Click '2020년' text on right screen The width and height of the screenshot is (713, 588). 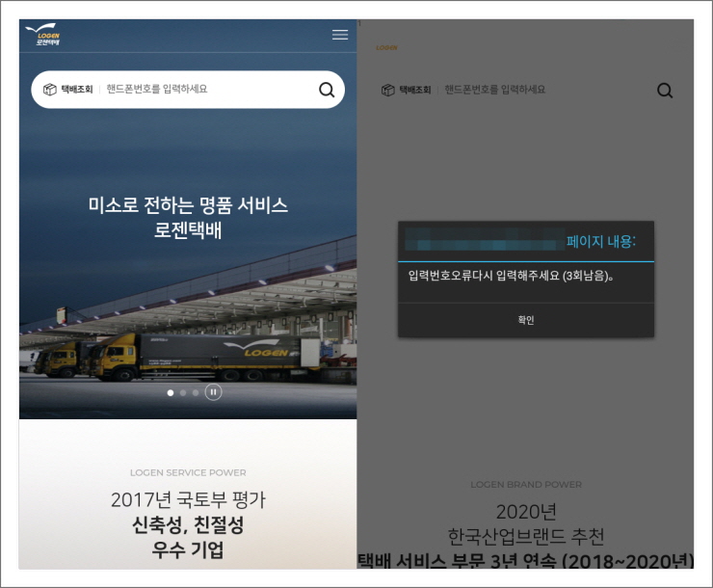526,512
